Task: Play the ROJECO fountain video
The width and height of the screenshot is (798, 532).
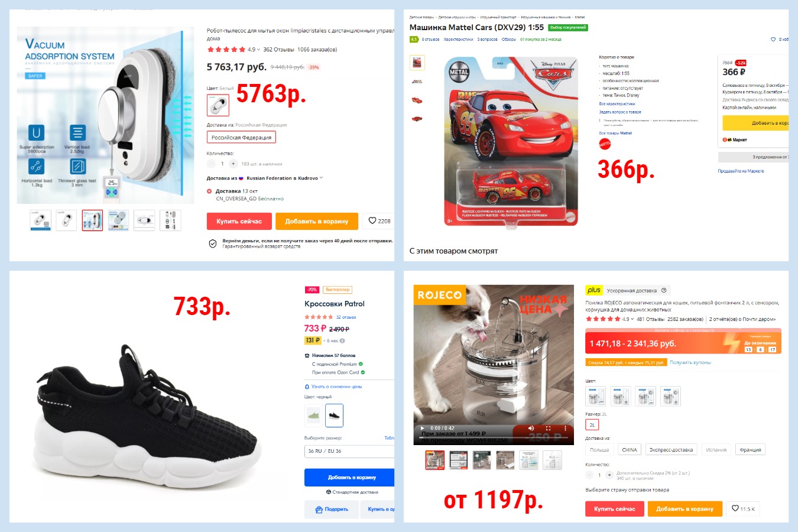Action: click(x=422, y=428)
